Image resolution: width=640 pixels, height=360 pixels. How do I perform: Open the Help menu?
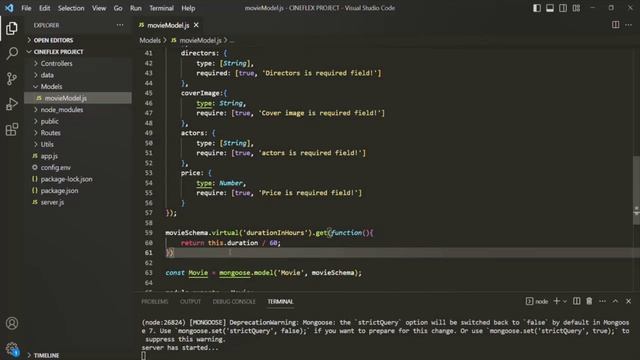188,8
